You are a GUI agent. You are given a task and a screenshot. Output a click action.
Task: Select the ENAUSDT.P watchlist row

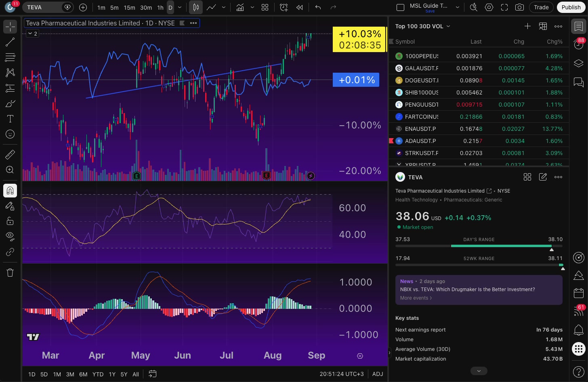[x=479, y=129]
